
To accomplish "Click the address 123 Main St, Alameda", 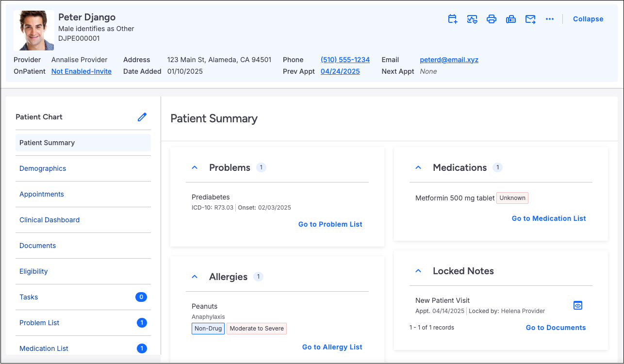I will point(219,60).
